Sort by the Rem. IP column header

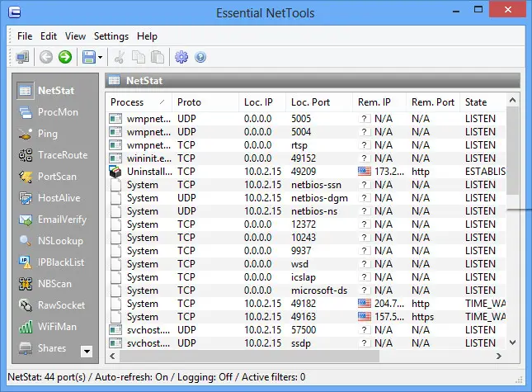pos(379,102)
